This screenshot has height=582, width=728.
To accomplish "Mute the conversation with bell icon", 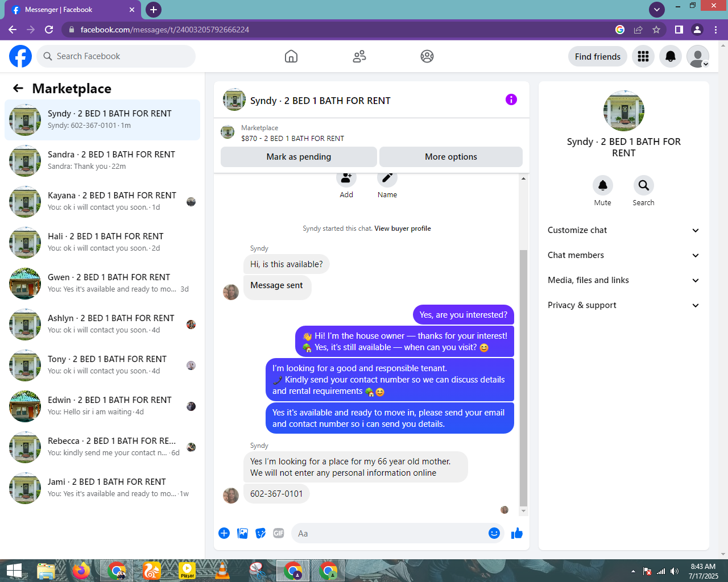I will pyautogui.click(x=603, y=185).
